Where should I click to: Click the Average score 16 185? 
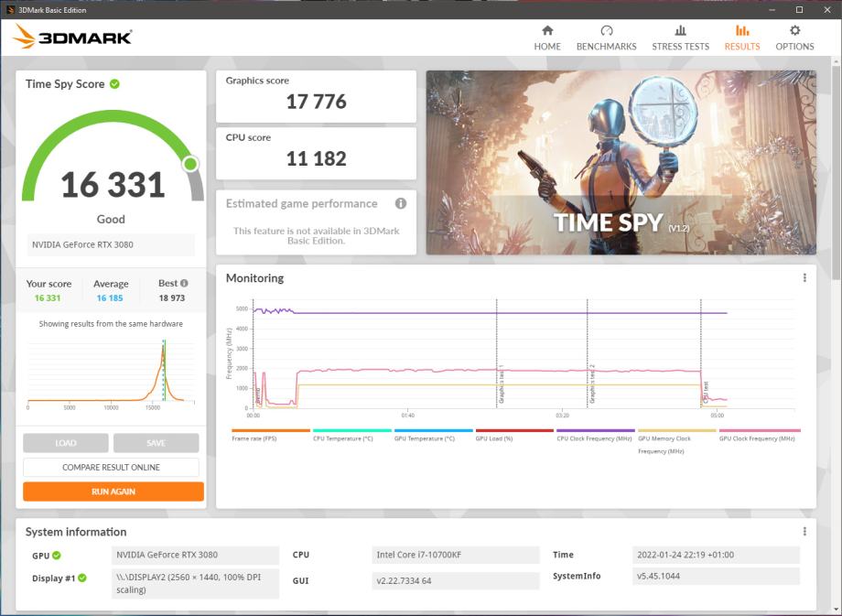pyautogui.click(x=110, y=298)
